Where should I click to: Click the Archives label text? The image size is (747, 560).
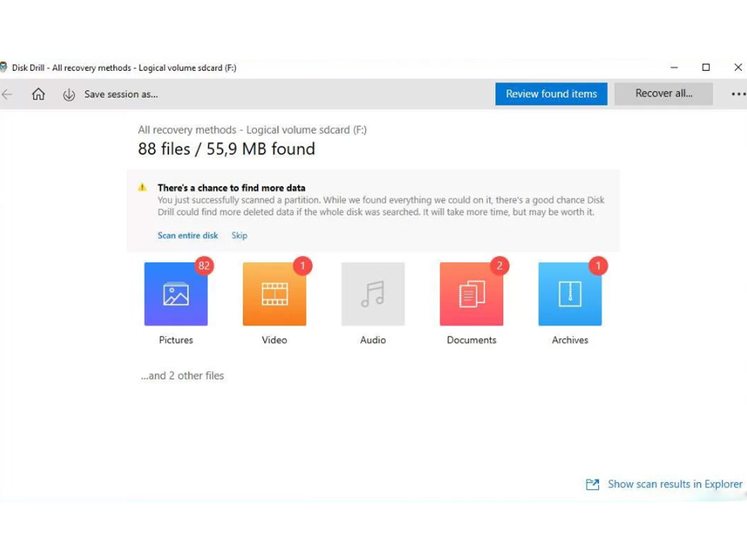(570, 340)
